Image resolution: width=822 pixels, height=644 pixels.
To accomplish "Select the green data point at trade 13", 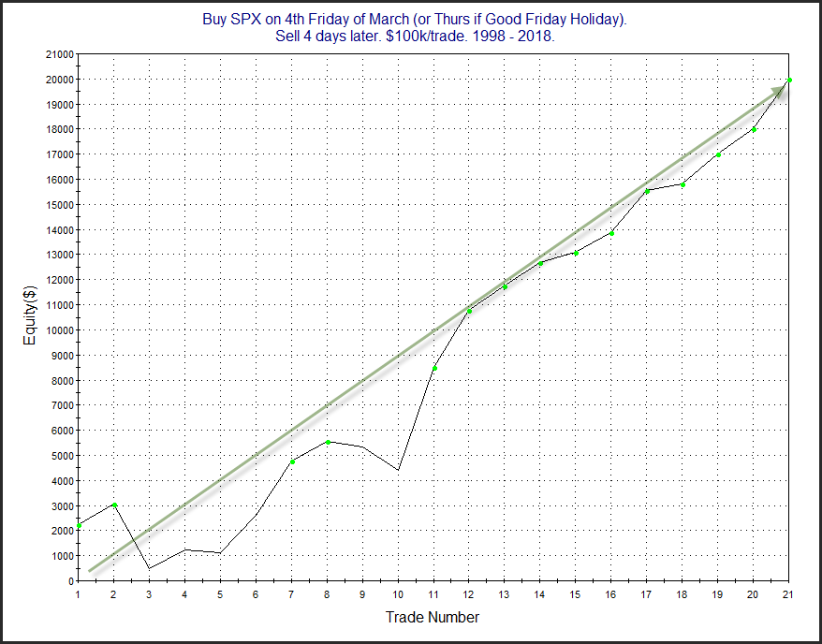I will pyautogui.click(x=506, y=286).
